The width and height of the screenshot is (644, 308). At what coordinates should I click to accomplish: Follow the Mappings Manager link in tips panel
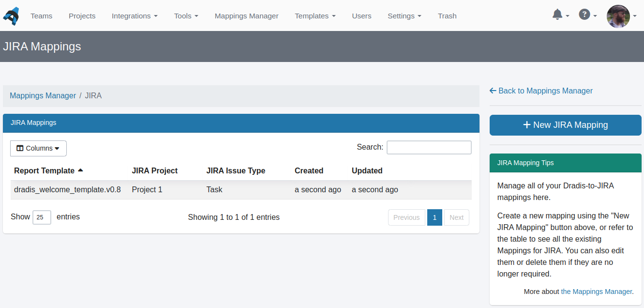(x=596, y=291)
